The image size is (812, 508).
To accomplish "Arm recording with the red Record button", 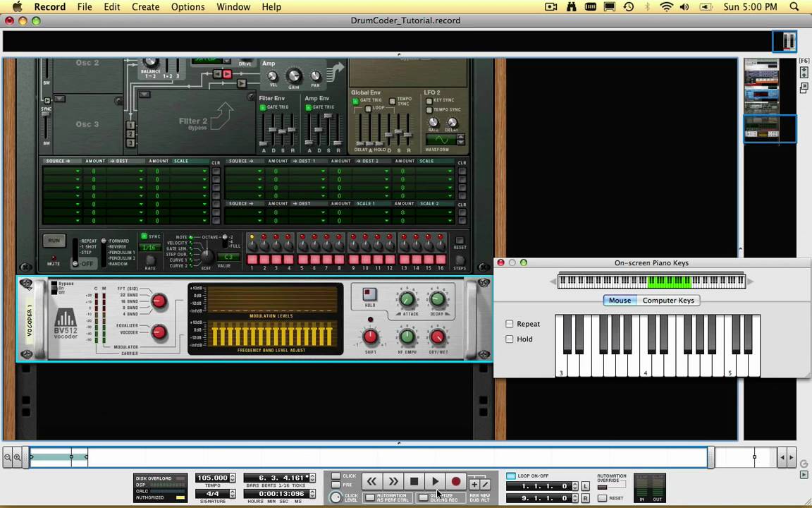I will pos(456,482).
